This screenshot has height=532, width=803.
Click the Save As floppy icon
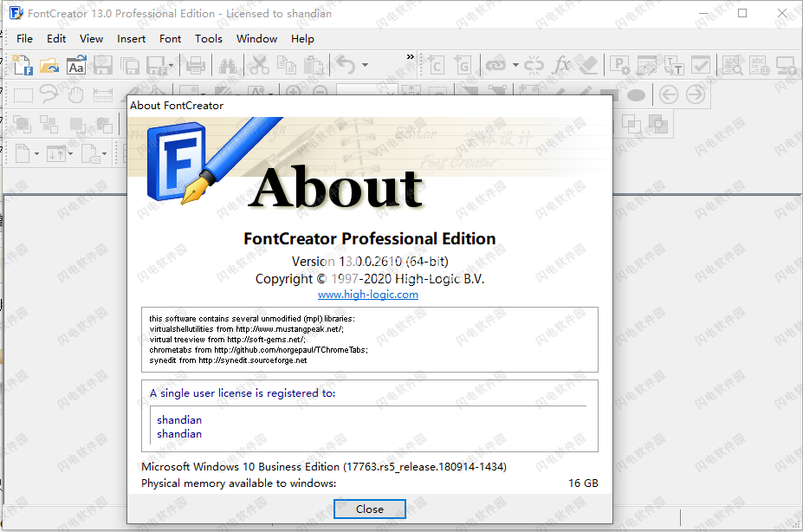[x=156, y=65]
